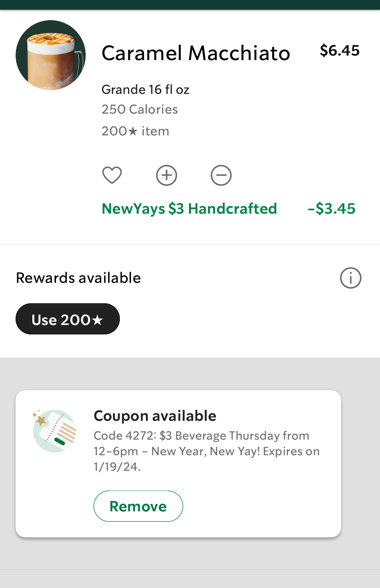Viewport: 380px width, 588px height.
Task: Decrease quantity with the minus icon
Action: [x=221, y=175]
